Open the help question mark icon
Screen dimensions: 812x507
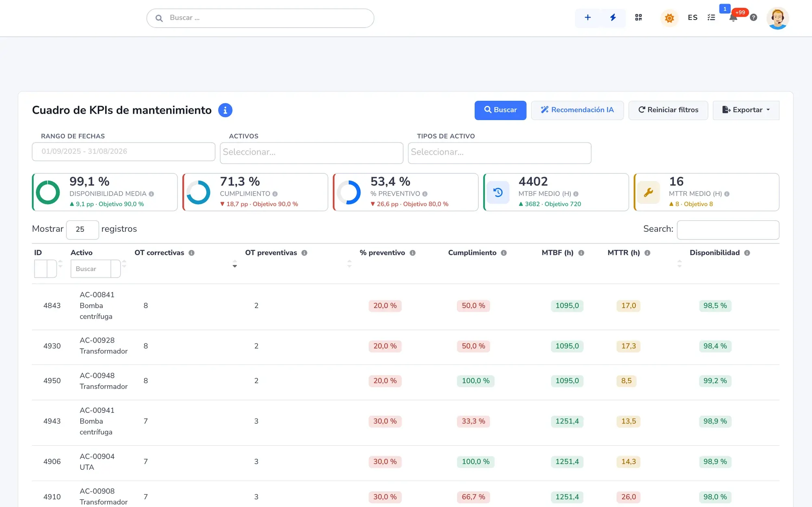pos(754,17)
